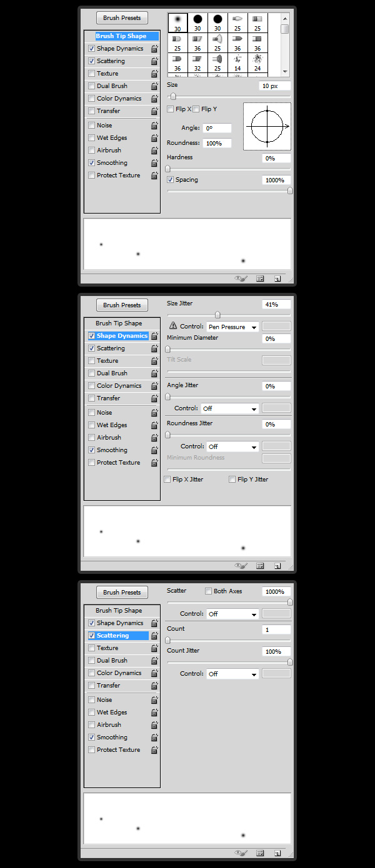
Task: Toggle Smoothing lock in middle panel
Action: click(154, 450)
